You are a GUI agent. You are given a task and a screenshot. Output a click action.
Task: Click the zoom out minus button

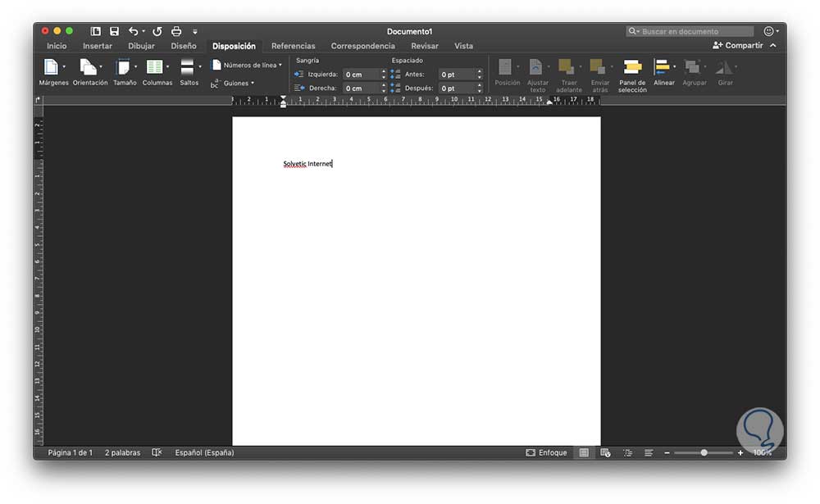click(x=667, y=452)
